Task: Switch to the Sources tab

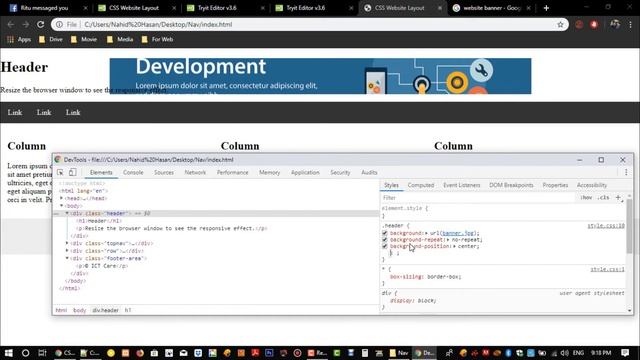Action: 164,173
